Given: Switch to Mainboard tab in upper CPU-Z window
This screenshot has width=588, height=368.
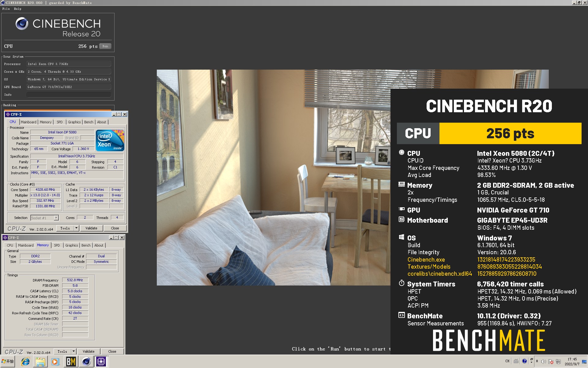Looking at the screenshot, I should [28, 122].
